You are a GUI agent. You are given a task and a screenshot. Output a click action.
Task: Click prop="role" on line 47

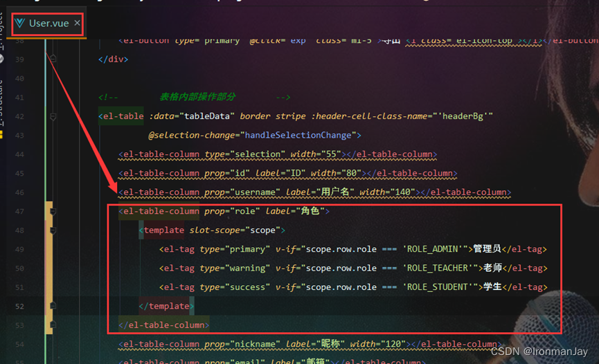pyautogui.click(x=232, y=211)
